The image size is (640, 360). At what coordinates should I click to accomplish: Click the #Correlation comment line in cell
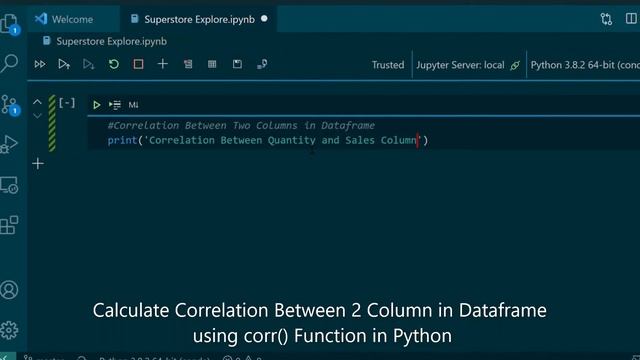pyautogui.click(x=241, y=125)
